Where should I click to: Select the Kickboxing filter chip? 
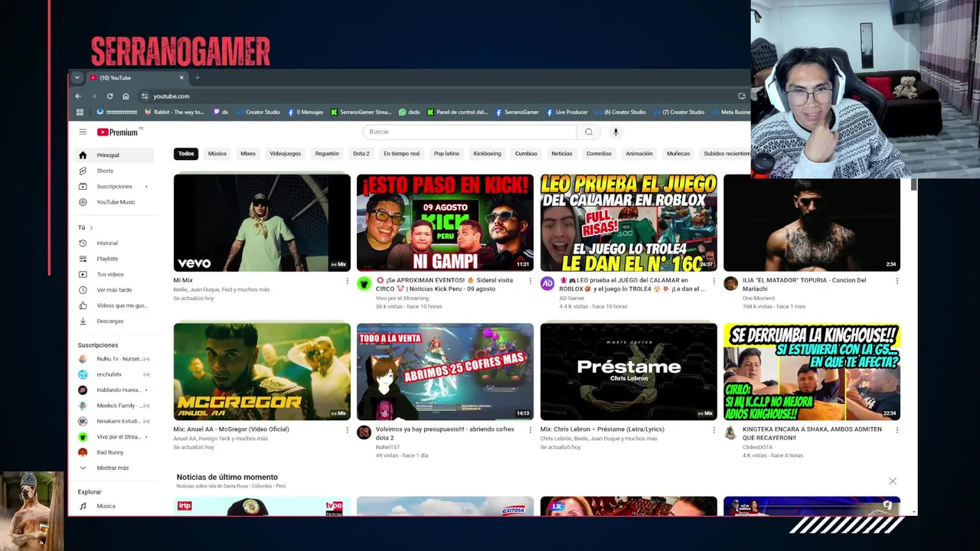point(487,154)
